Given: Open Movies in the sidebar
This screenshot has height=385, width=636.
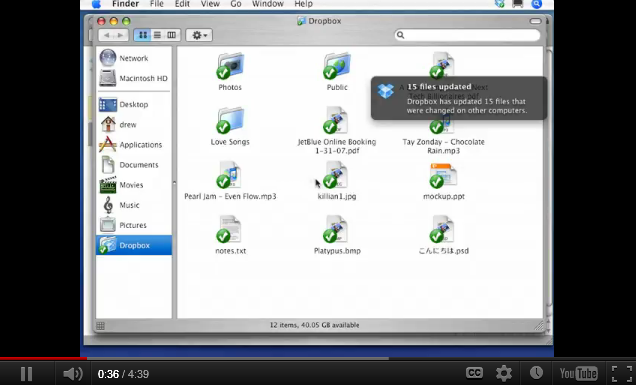Looking at the screenshot, I should coord(121,185).
